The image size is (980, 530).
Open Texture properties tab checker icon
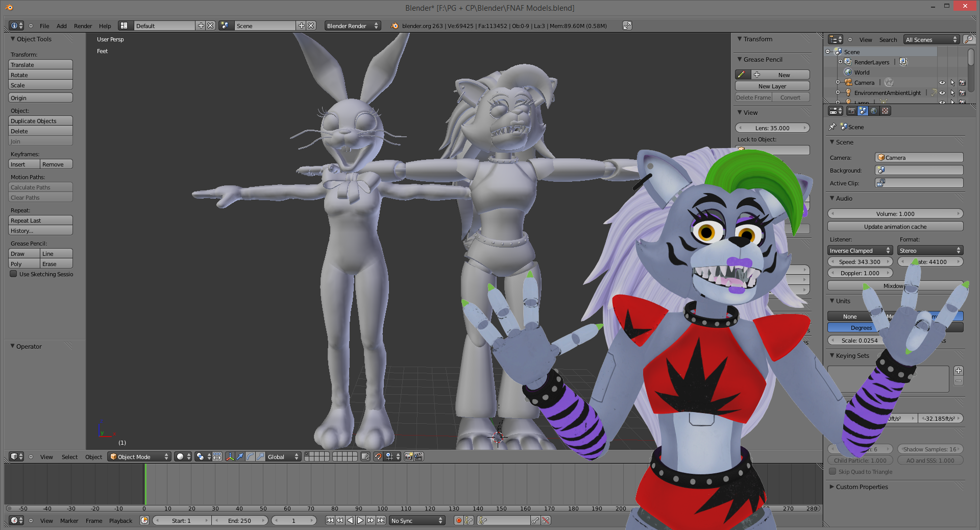(885, 111)
